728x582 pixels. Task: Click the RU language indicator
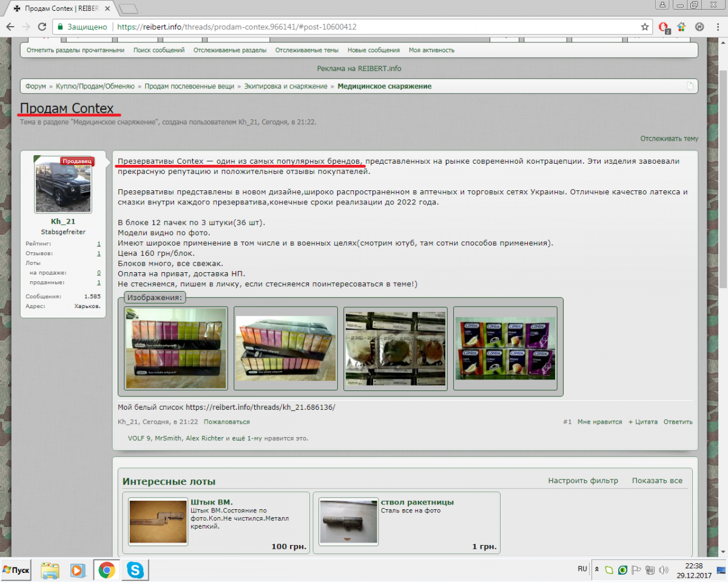582,569
